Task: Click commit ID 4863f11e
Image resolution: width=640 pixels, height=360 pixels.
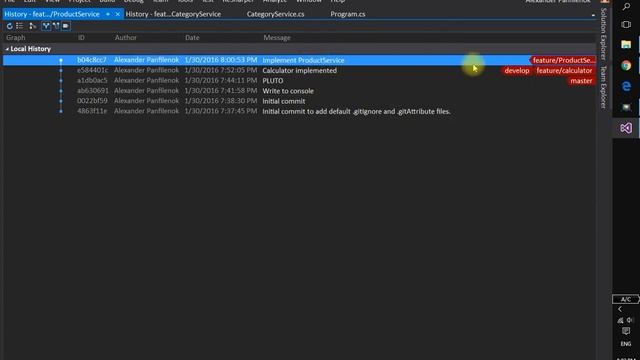Action: click(92, 111)
